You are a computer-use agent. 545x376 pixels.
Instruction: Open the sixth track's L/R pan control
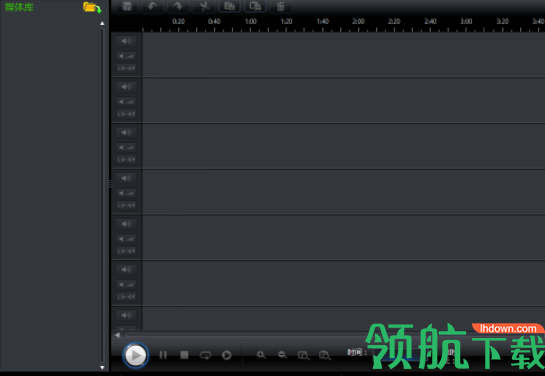coord(126,297)
